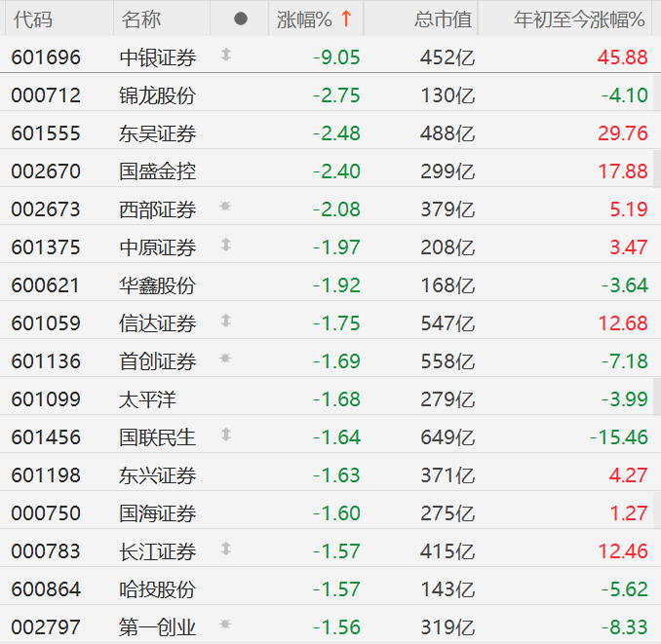The image size is (661, 644).
Task: Click the up-down marker icon for 长江证券
Action: tap(226, 549)
